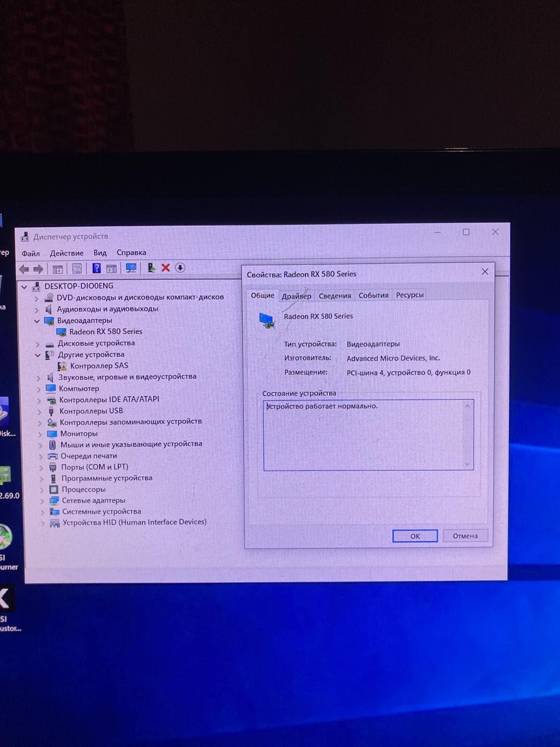Collapse the Другие устройства category

(x=38, y=355)
